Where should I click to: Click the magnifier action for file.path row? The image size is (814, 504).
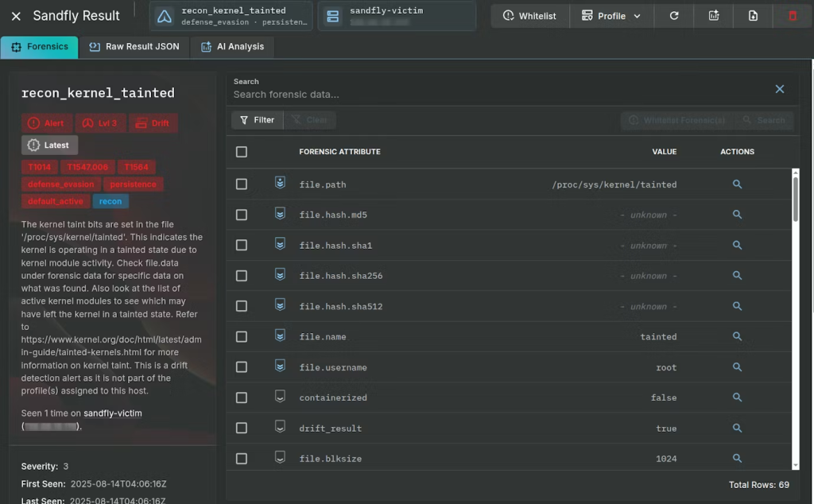(x=737, y=184)
